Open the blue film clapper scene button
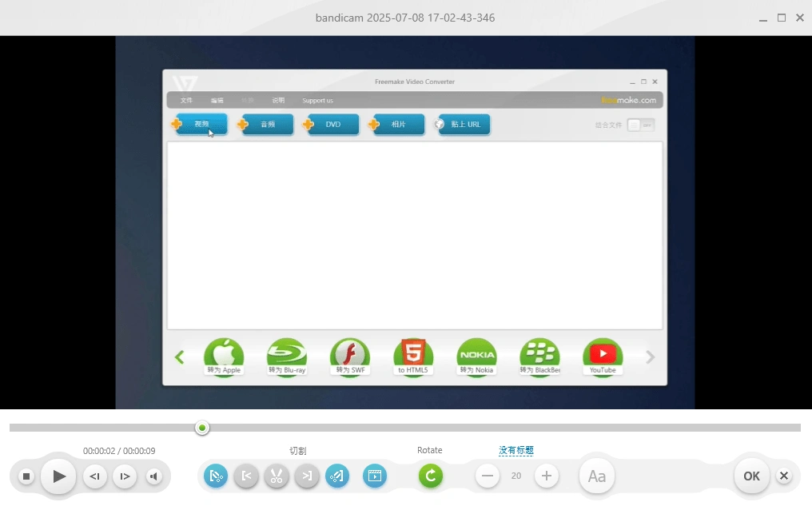This screenshot has width=812, height=510. pos(375,476)
